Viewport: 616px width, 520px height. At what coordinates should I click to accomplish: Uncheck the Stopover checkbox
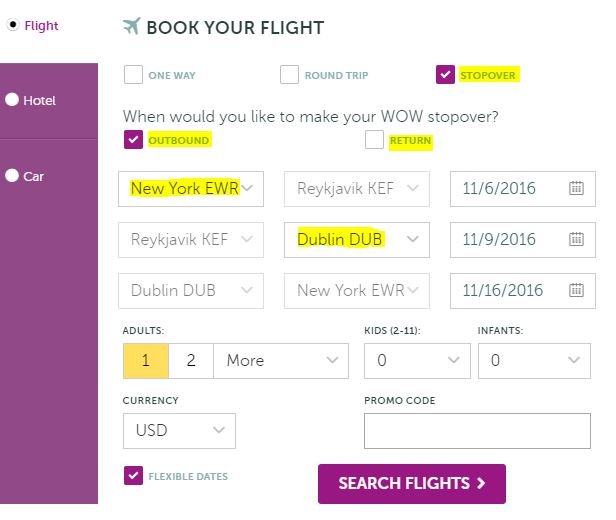pos(445,75)
